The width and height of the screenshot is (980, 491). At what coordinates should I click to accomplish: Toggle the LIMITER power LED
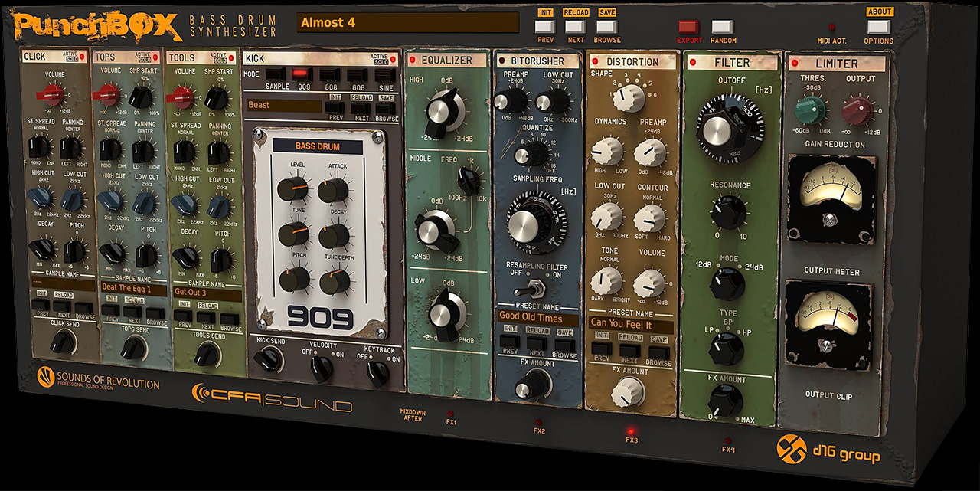tap(794, 63)
